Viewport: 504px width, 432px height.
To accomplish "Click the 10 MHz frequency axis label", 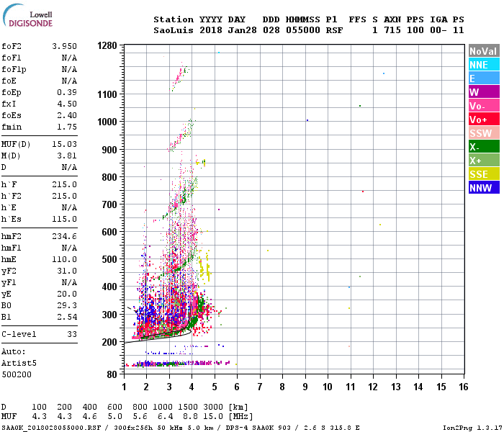I will 328,387.
